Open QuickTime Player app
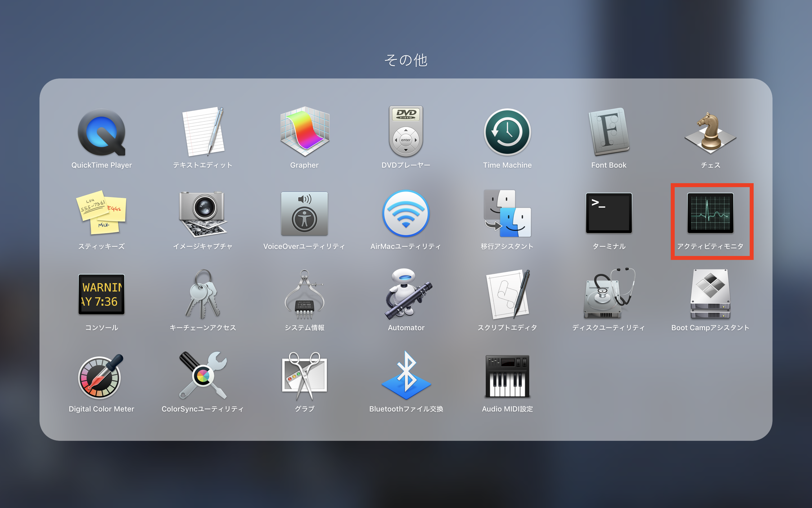 (x=101, y=132)
